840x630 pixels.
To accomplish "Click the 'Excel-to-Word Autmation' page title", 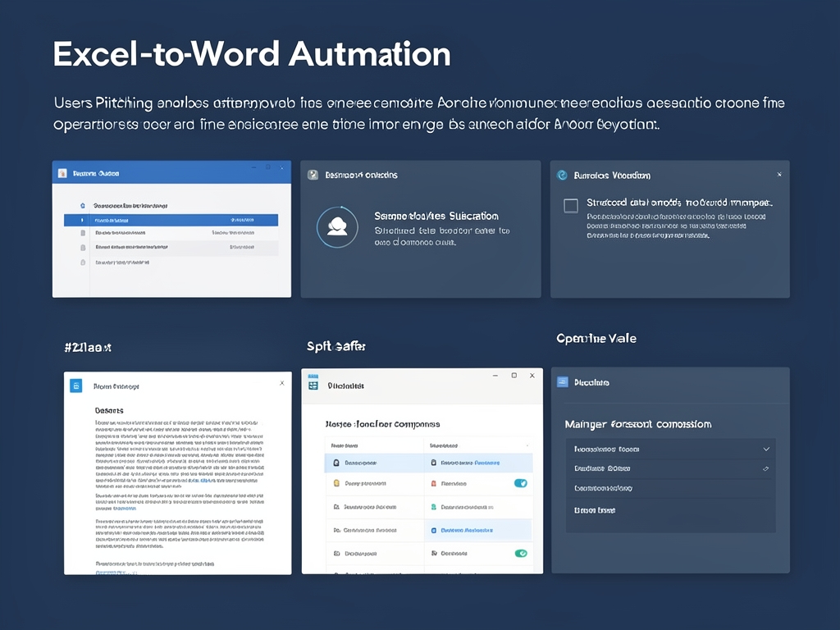I will point(252,54).
